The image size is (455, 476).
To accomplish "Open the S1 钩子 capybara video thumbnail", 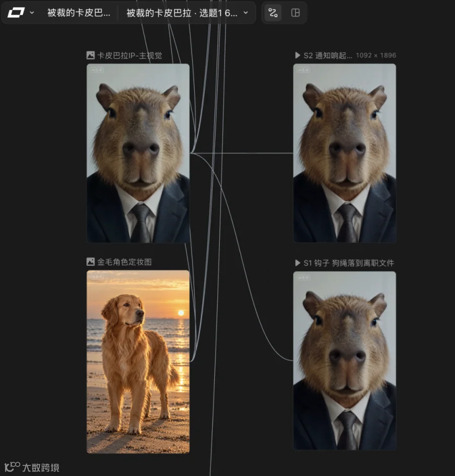I will (x=345, y=361).
